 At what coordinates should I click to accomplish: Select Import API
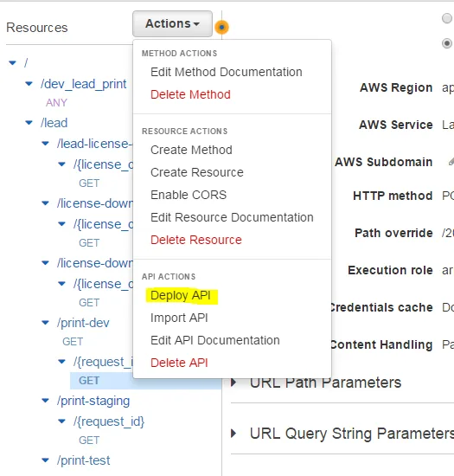(x=179, y=318)
